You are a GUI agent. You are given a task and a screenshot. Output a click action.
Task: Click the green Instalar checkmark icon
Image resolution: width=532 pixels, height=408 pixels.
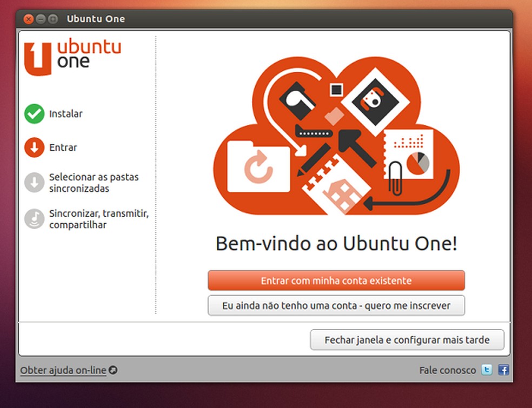[x=34, y=113]
